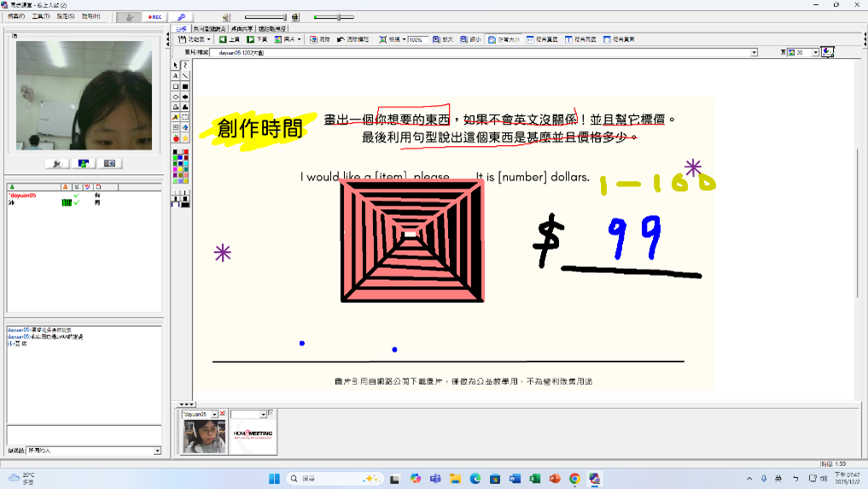Pick the red color swatch in palette
The width and height of the screenshot is (868, 489).
[x=185, y=152]
